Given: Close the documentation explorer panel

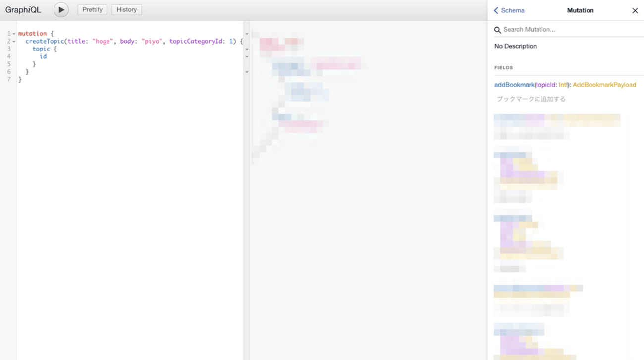Looking at the screenshot, I should (x=635, y=10).
